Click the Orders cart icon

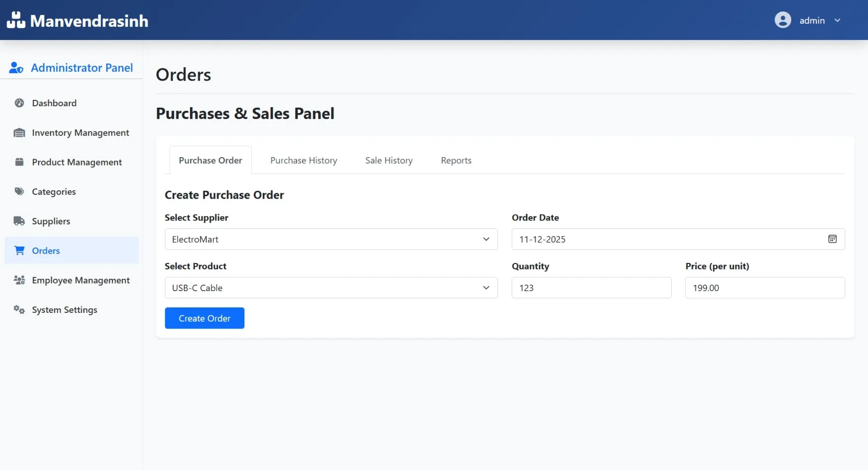pos(19,251)
